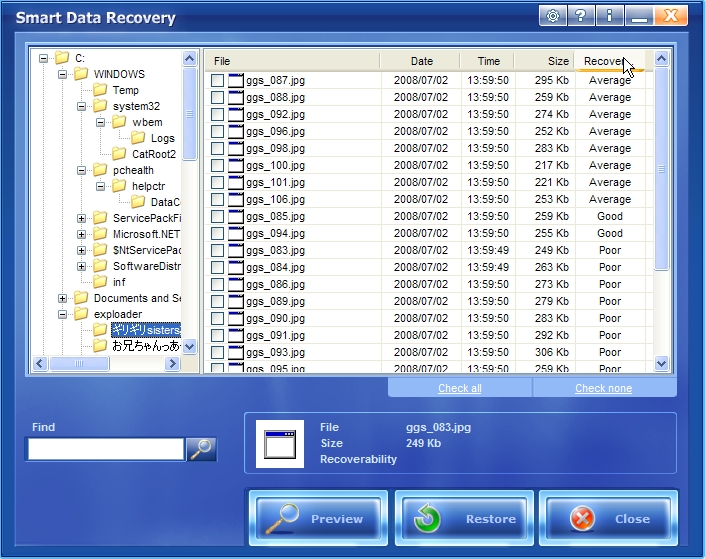Click the magnifier search icon next to Find
705x559 pixels.
201,449
